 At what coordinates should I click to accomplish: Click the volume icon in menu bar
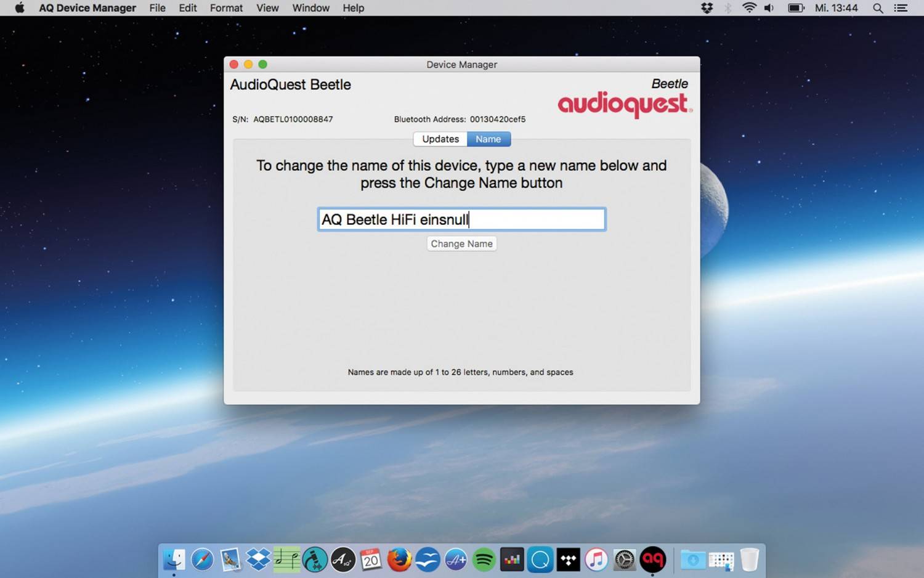769,8
